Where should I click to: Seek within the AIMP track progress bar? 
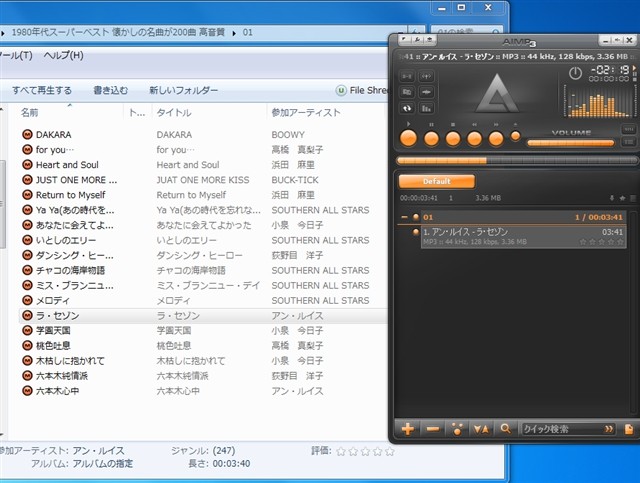pos(517,160)
